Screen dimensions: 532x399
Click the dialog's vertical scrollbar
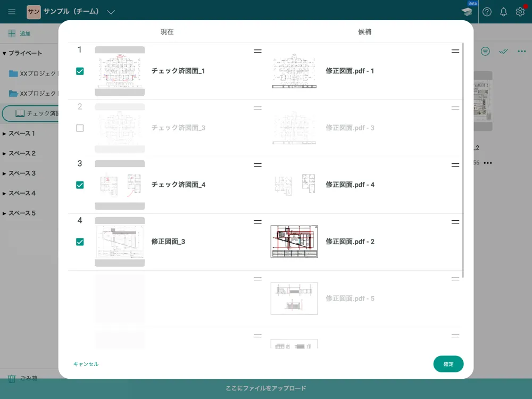tap(463, 160)
